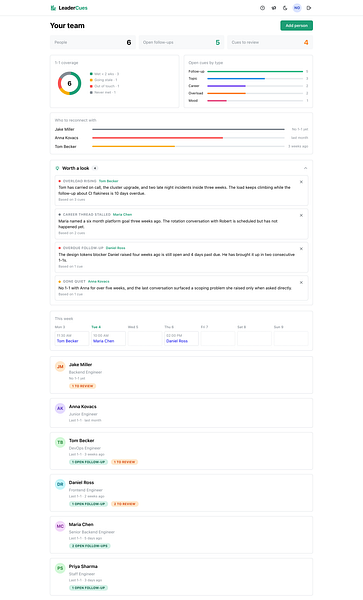Click the TB avatar for Tom Becker
Viewport: 363px width, 600px height.
pyautogui.click(x=60, y=442)
